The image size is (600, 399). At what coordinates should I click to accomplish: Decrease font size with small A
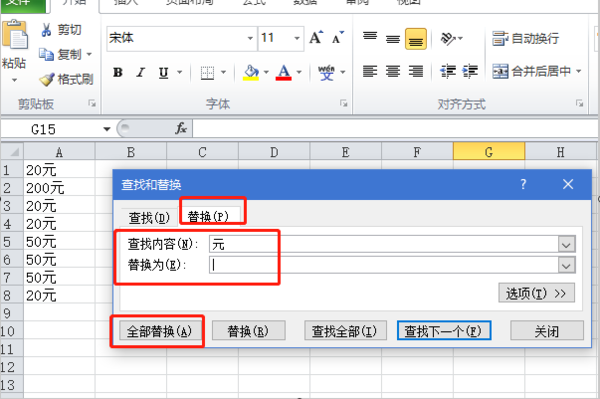click(x=338, y=37)
